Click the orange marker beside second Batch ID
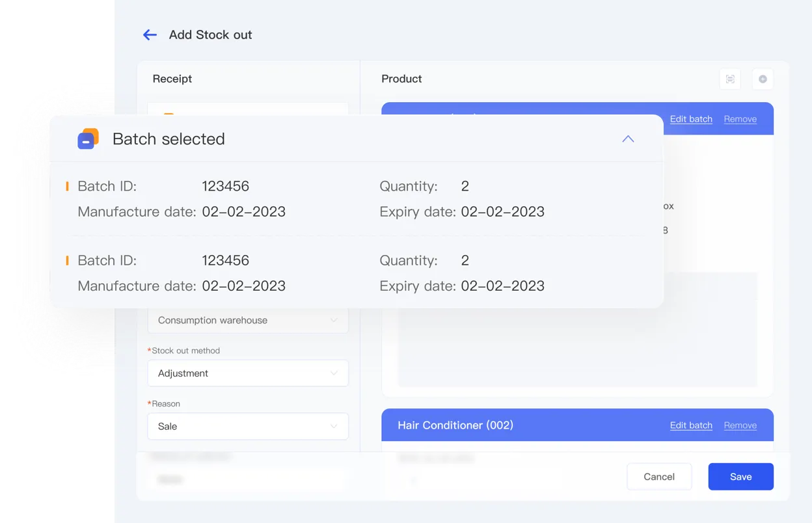812x523 pixels. pyautogui.click(x=68, y=260)
